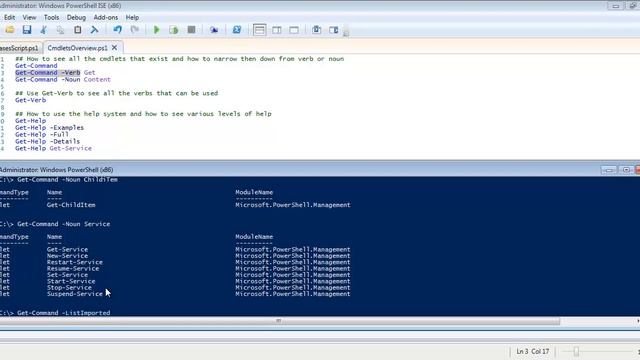Open the Add-ons menu
Screen dimensions: 640x360
[x=105, y=18]
